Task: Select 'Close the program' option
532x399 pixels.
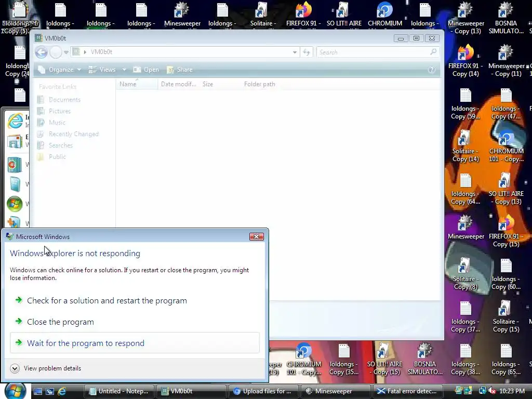Action: 60,322
